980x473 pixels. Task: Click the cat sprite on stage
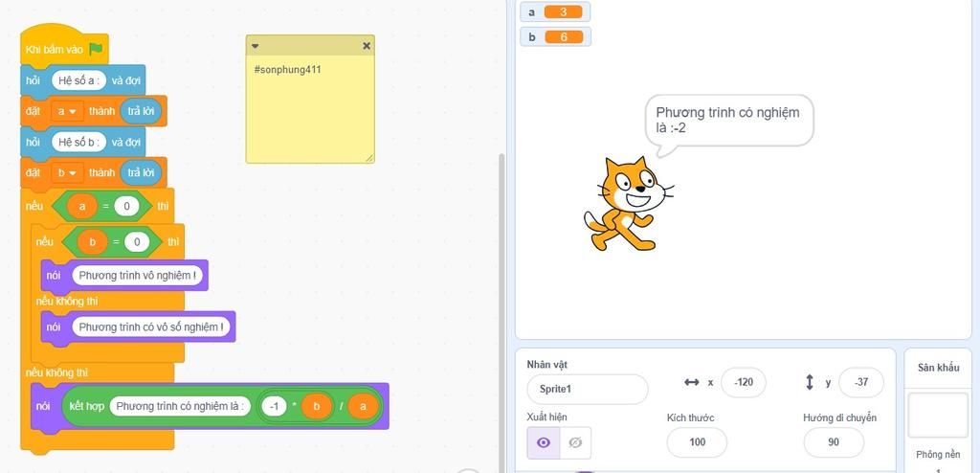tap(628, 204)
